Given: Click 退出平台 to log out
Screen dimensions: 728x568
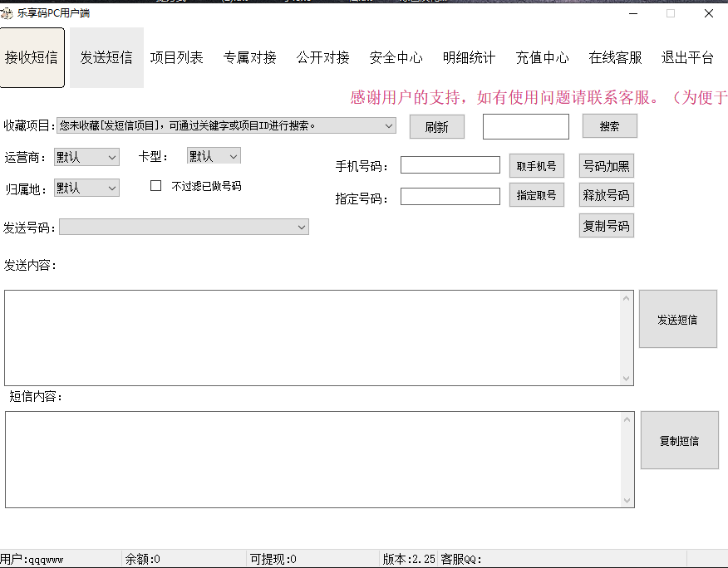Looking at the screenshot, I should tap(687, 57).
